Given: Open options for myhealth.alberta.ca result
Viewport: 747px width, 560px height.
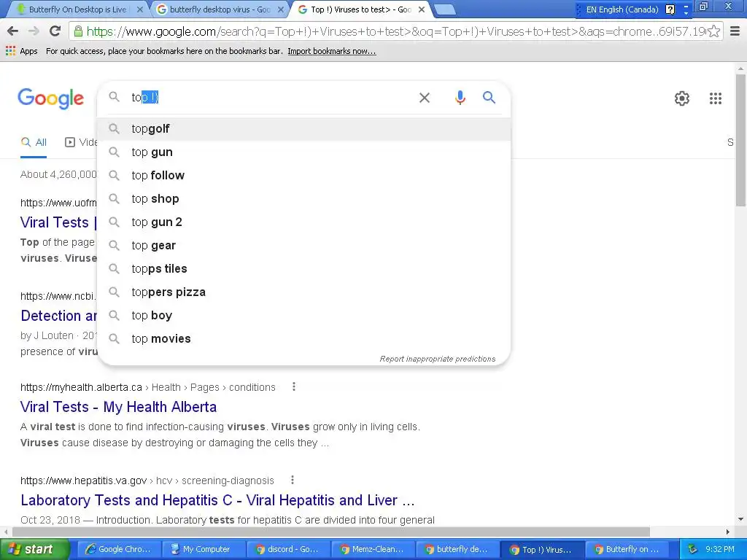Looking at the screenshot, I should click(x=294, y=386).
